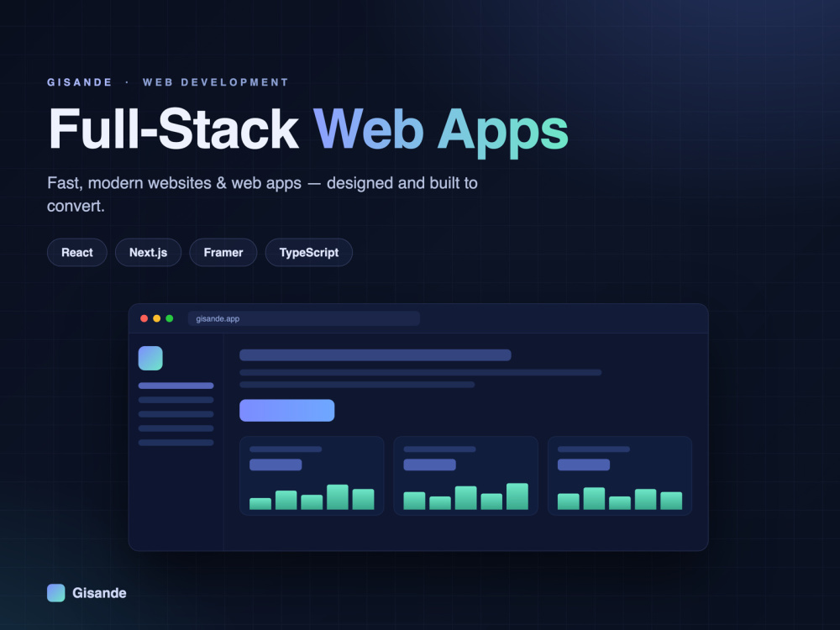Click the gradient app logo in mockup sidebar

pyautogui.click(x=150, y=359)
